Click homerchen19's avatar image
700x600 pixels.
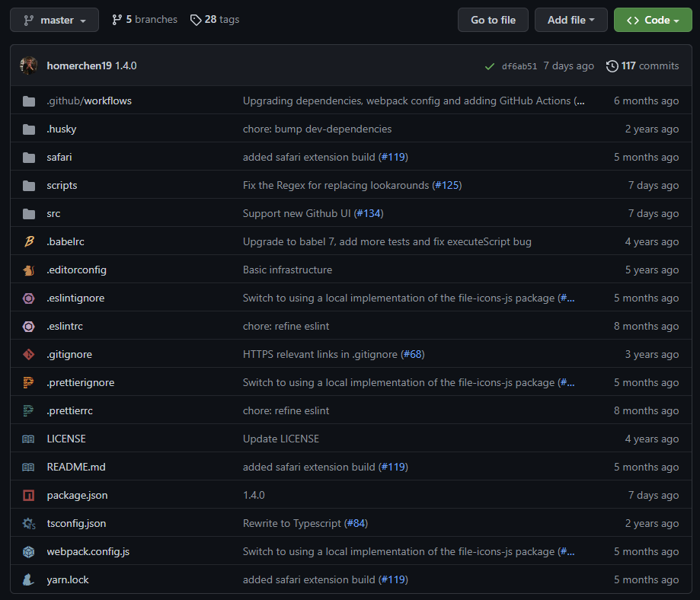click(29, 65)
